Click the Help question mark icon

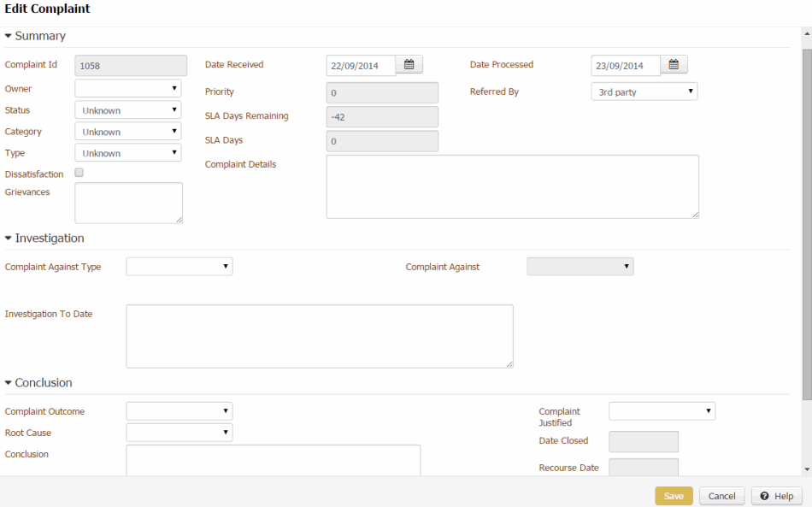765,496
